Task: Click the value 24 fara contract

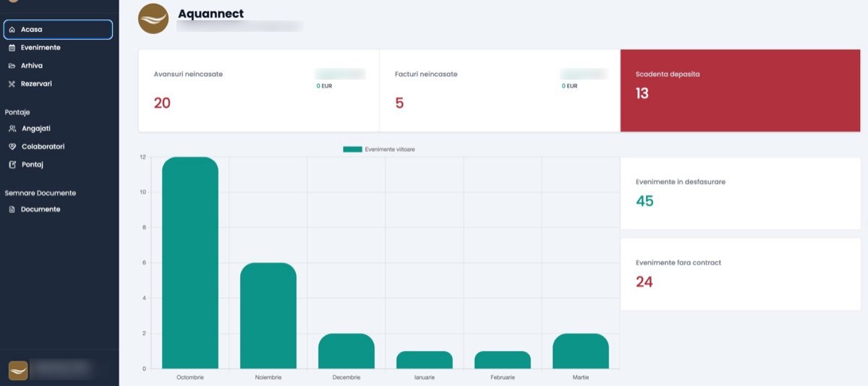Action: click(644, 282)
